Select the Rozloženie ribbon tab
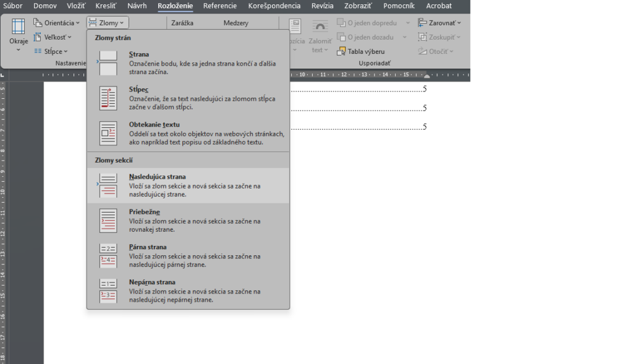 [x=175, y=6]
